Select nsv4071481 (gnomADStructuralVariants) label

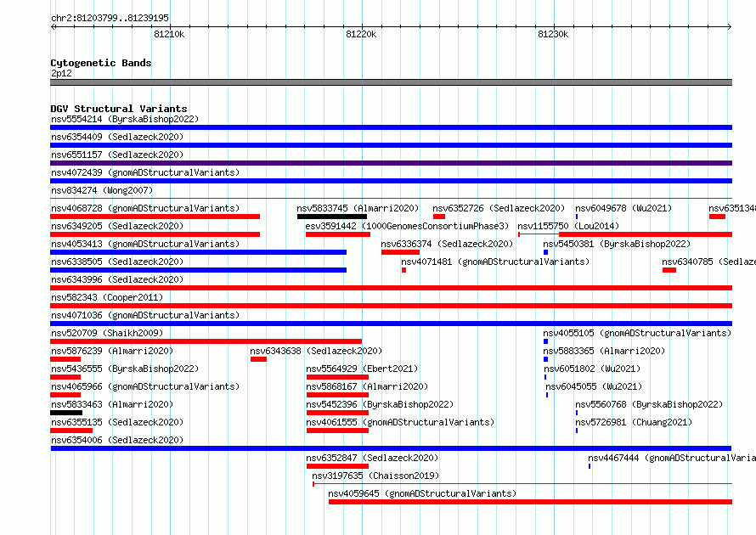pos(495,262)
